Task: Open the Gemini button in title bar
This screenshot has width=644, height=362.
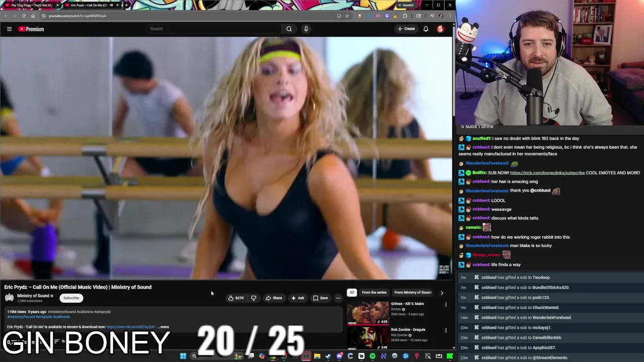Action: pyautogui.click(x=405, y=5)
